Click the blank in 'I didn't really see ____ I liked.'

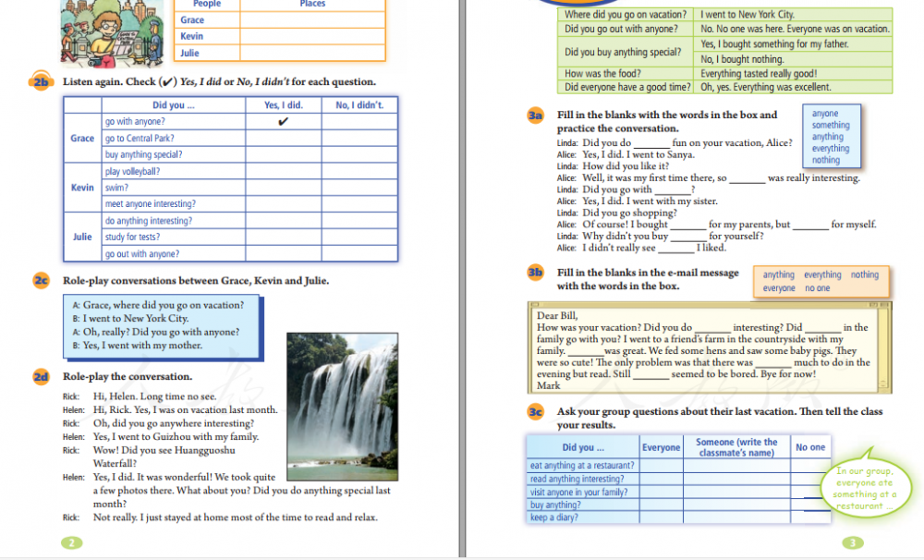676,250
